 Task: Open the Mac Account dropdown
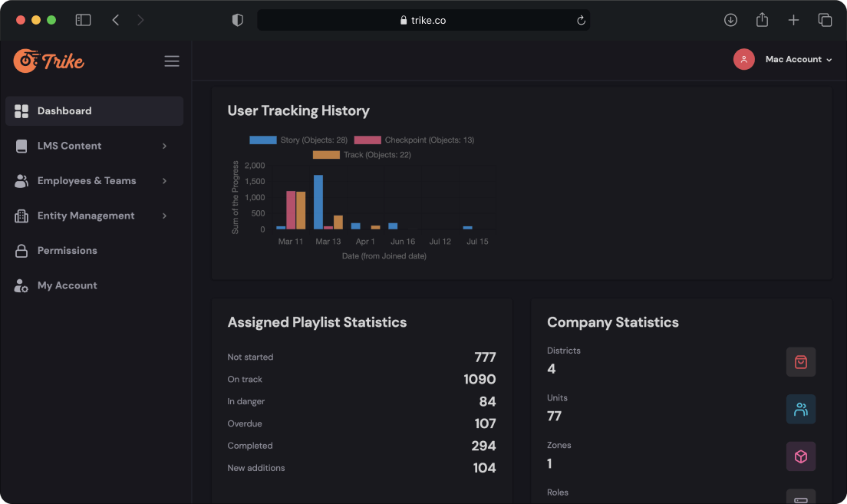[799, 59]
